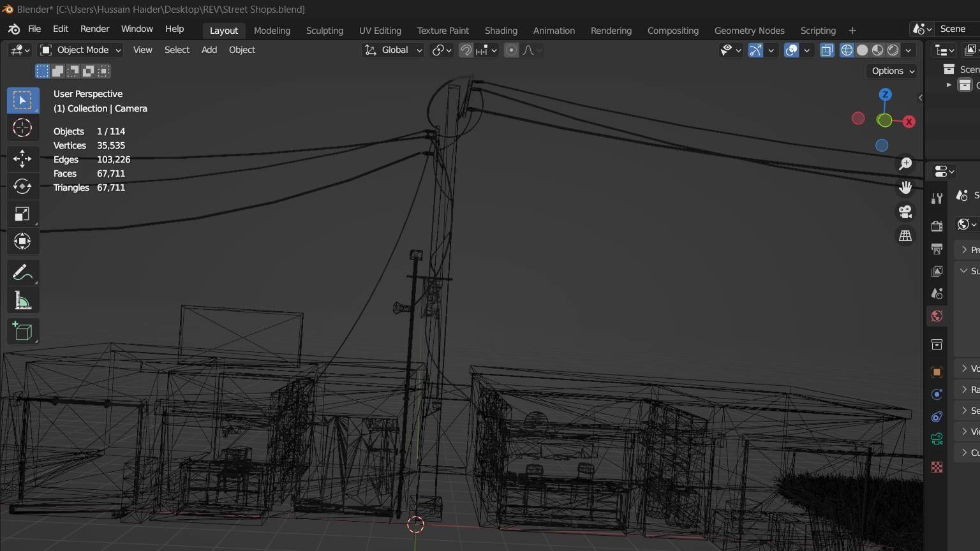The image size is (980, 551).
Task: Open the World properties tab (red globe)
Action: (937, 316)
